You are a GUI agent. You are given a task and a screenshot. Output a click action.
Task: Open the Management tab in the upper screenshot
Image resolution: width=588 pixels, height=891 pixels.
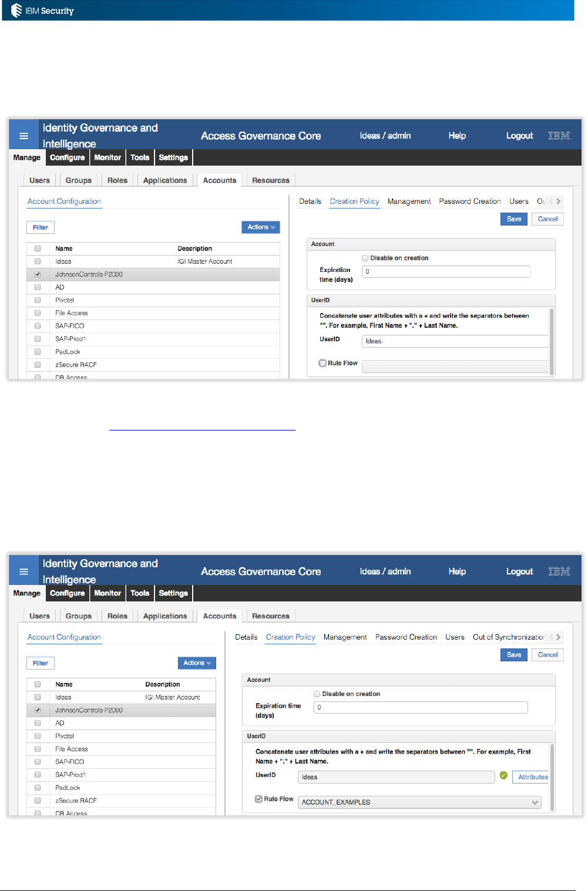409,201
